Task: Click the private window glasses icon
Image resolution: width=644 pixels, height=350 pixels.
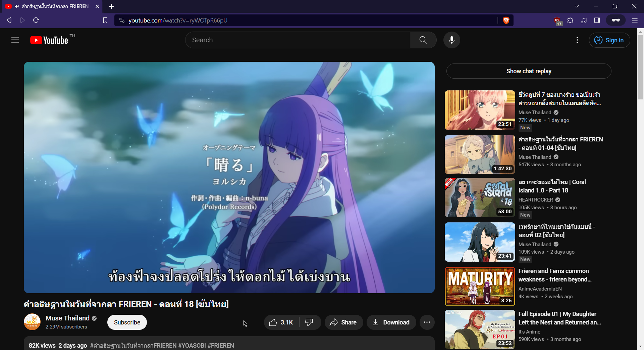Action: pos(615,20)
